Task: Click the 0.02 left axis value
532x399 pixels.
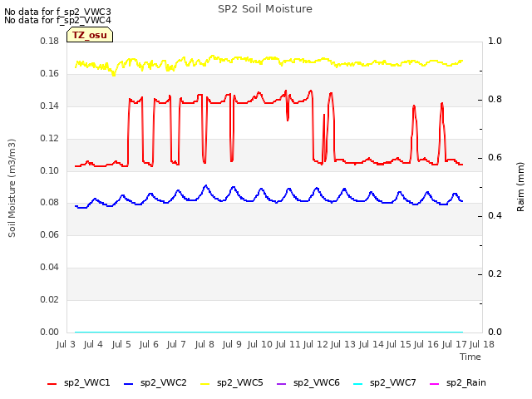Action: tap(50, 299)
